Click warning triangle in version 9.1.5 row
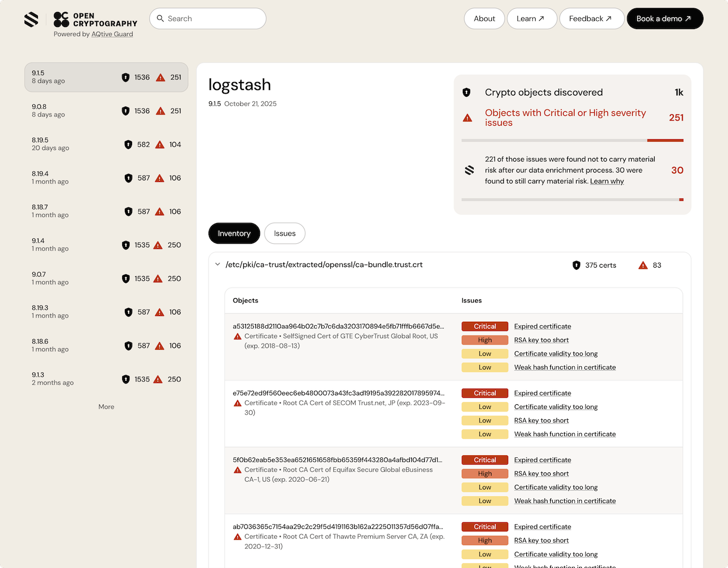This screenshot has height=568, width=728. coord(161,77)
